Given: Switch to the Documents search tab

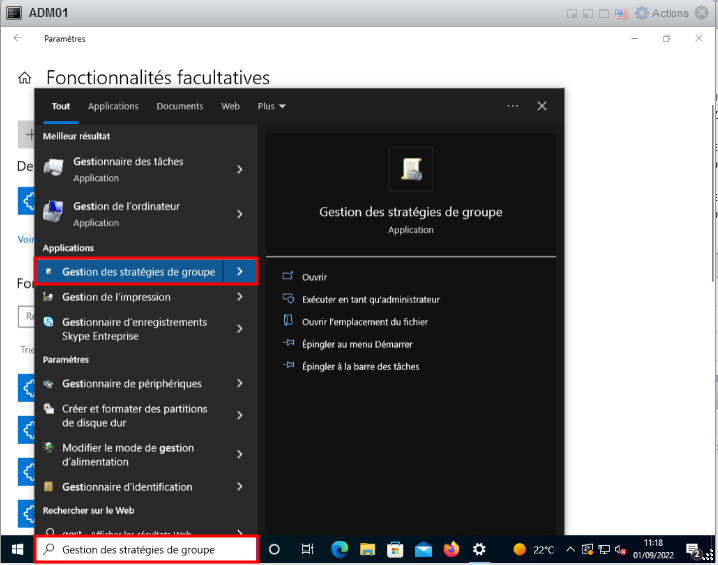Looking at the screenshot, I should pyautogui.click(x=180, y=106).
